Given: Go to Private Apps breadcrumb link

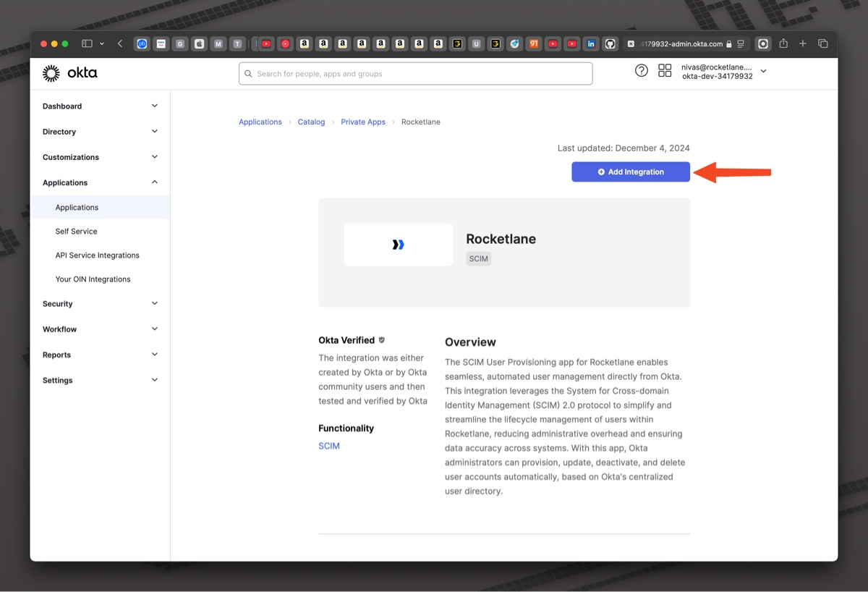Looking at the screenshot, I should [x=363, y=122].
